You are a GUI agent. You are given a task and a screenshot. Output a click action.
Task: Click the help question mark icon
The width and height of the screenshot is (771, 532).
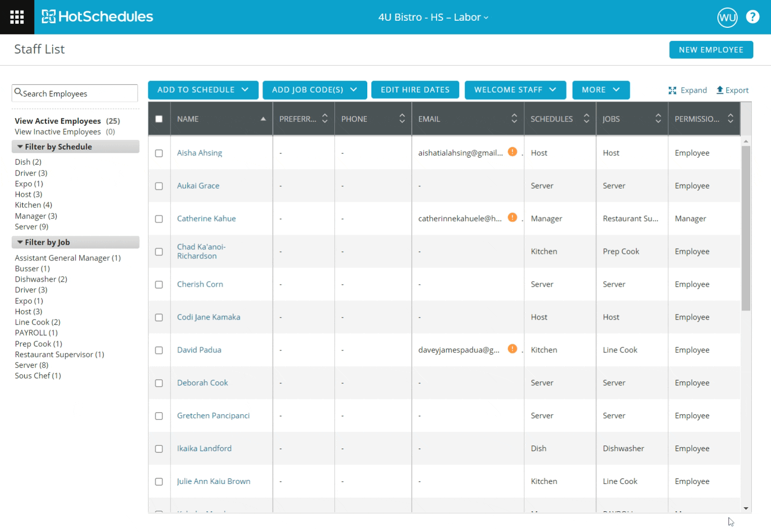pos(752,17)
